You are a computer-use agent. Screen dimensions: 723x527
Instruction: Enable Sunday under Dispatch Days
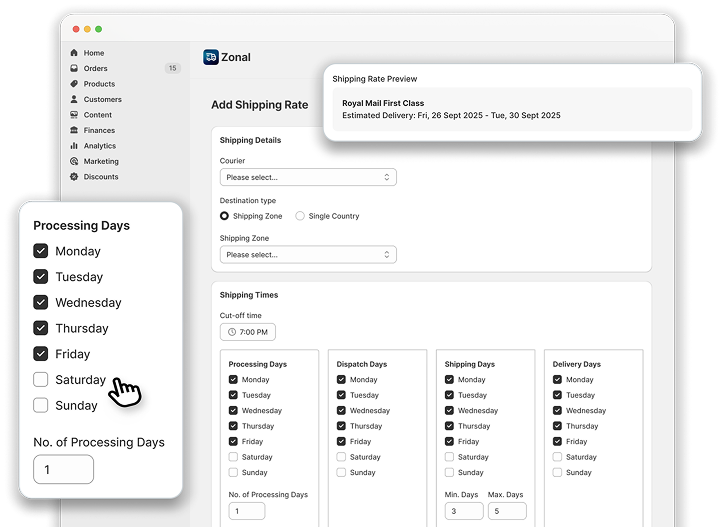[x=341, y=472]
